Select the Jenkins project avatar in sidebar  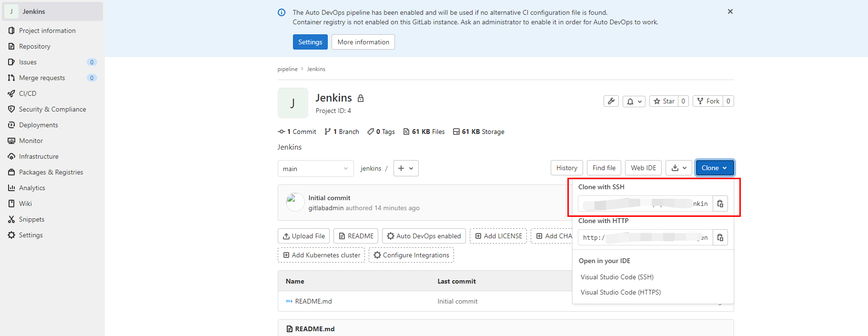pos(11,11)
